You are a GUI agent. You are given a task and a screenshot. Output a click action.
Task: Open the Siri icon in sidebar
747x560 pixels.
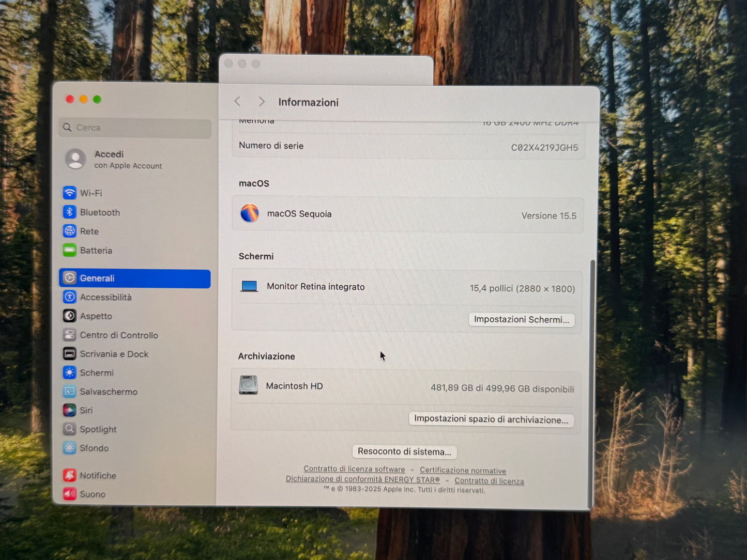pos(70,410)
